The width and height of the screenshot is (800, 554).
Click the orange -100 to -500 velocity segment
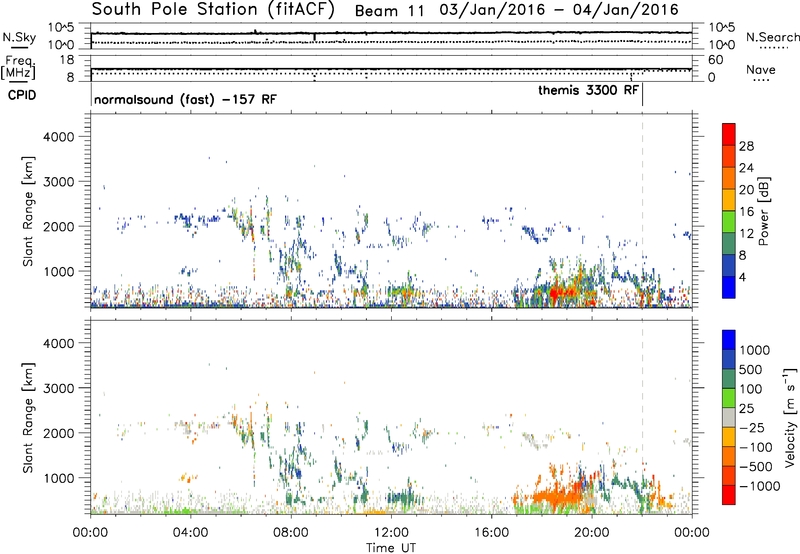729,456
